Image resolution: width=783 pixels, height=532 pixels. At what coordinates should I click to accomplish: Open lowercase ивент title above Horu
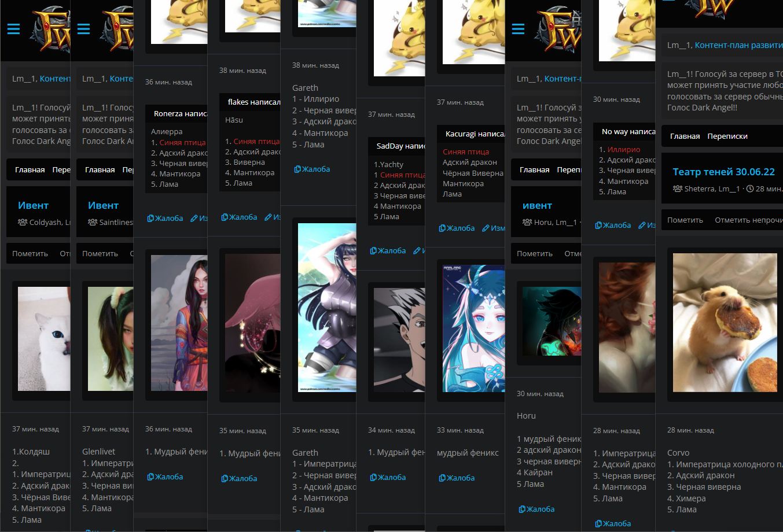(x=537, y=205)
